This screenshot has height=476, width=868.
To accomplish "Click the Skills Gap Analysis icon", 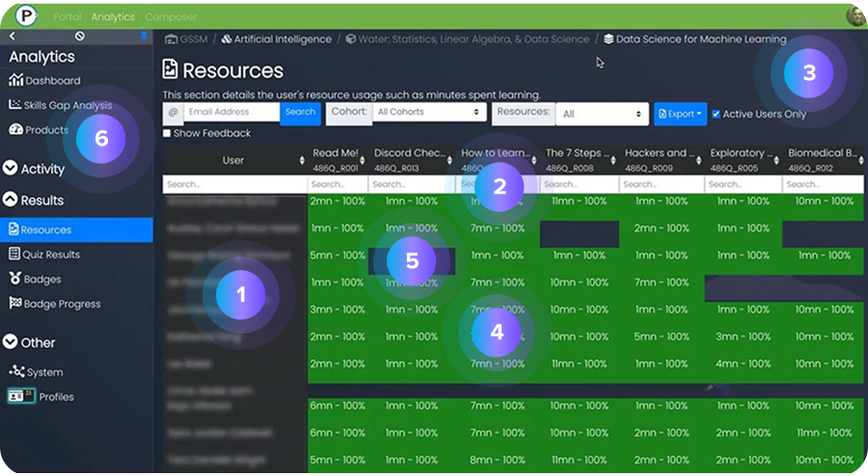I will click(16, 105).
